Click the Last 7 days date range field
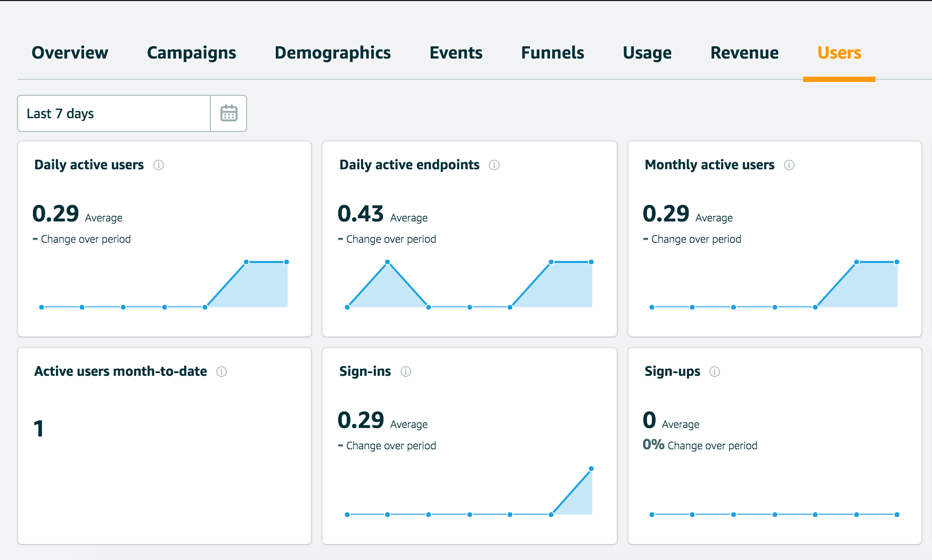 click(x=114, y=113)
